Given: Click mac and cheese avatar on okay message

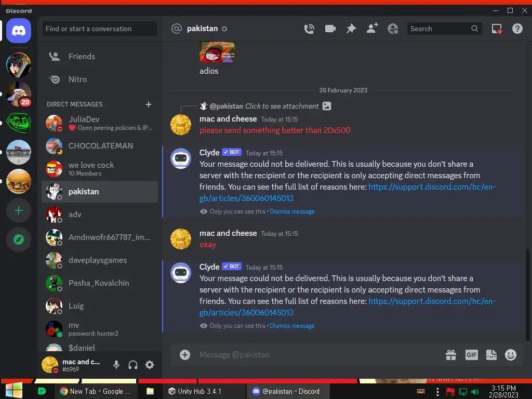Looking at the screenshot, I should [180, 239].
